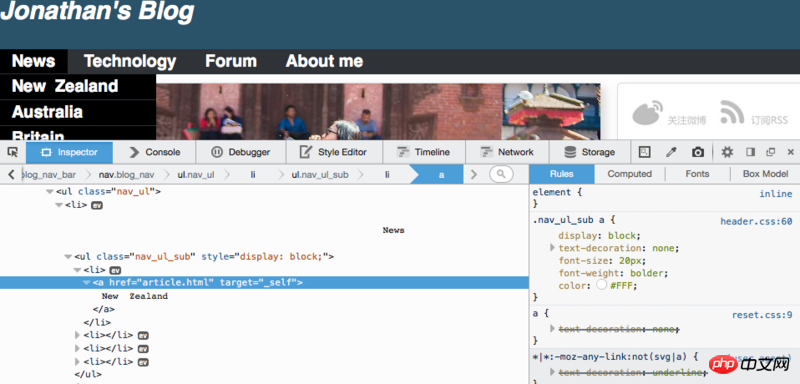Select the highlighted 'a' breadcrumb
The height and width of the screenshot is (384, 800).
pos(441,174)
